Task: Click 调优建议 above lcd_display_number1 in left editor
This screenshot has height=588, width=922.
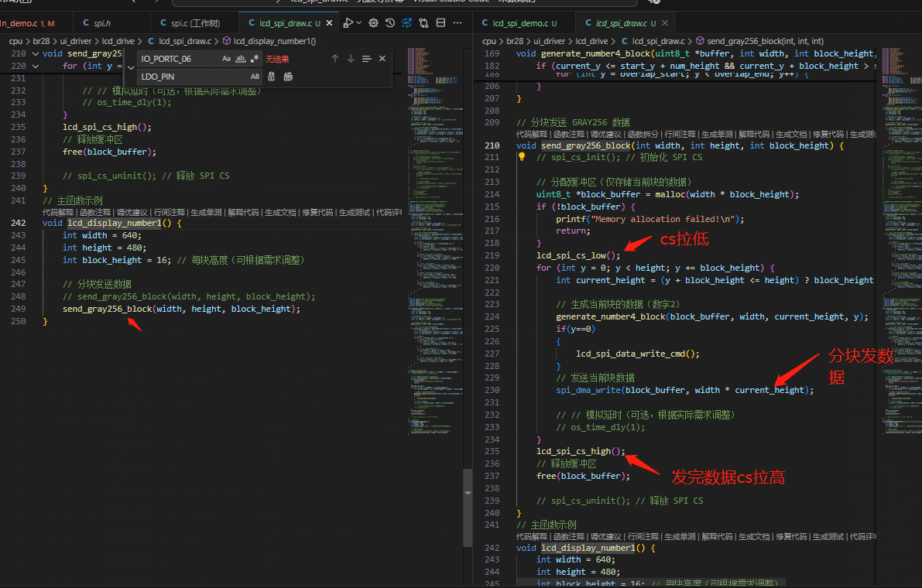Action: (x=132, y=212)
